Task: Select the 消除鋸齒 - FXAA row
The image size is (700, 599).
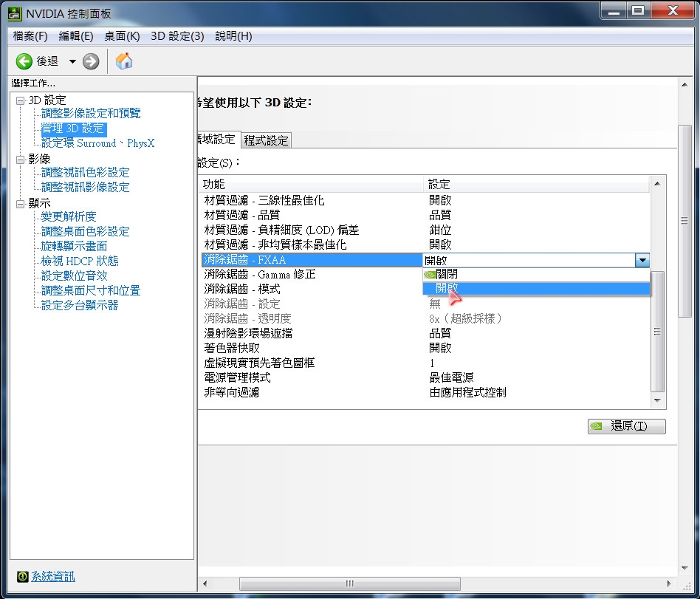Action: (x=312, y=259)
